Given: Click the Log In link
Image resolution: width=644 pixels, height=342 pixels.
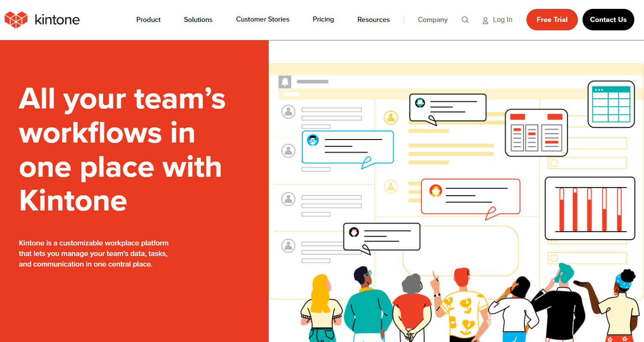Looking at the screenshot, I should click(x=502, y=19).
